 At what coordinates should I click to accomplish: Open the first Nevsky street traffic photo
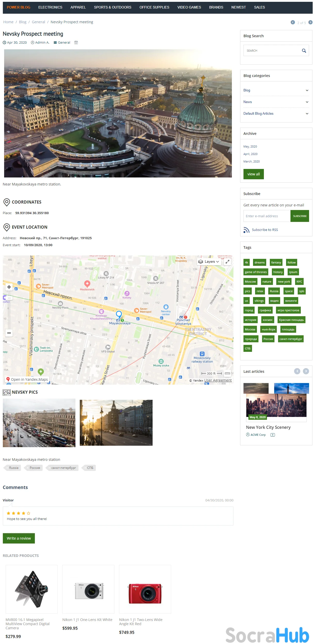point(39,423)
